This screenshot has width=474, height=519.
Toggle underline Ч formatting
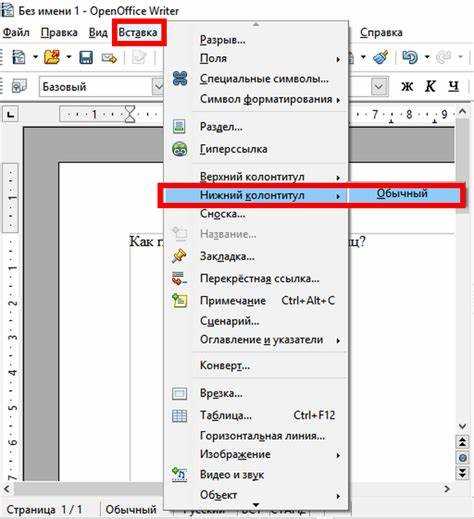(453, 86)
